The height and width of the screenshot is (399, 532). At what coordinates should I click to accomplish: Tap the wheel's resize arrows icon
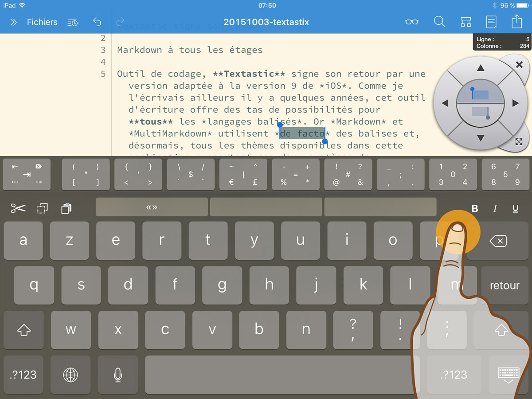point(519,142)
